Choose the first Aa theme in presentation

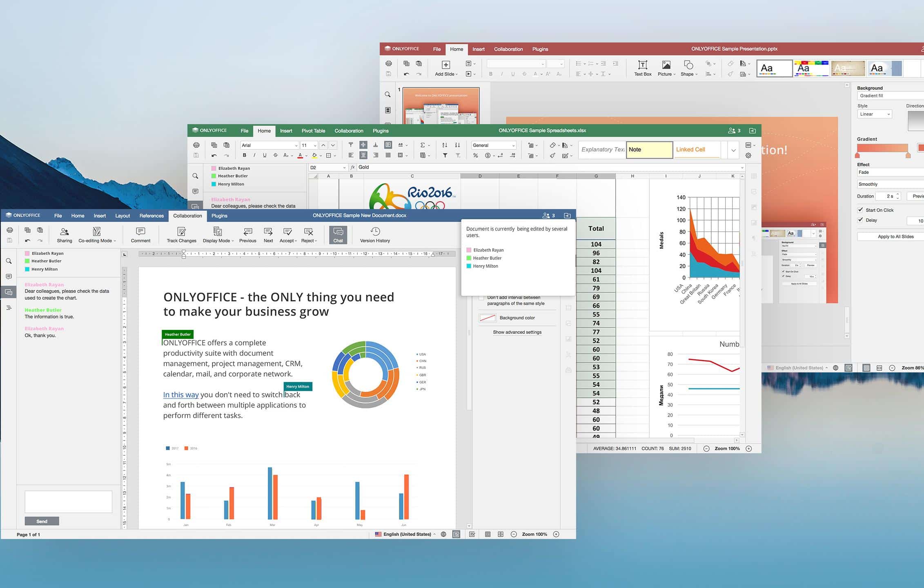(x=774, y=68)
